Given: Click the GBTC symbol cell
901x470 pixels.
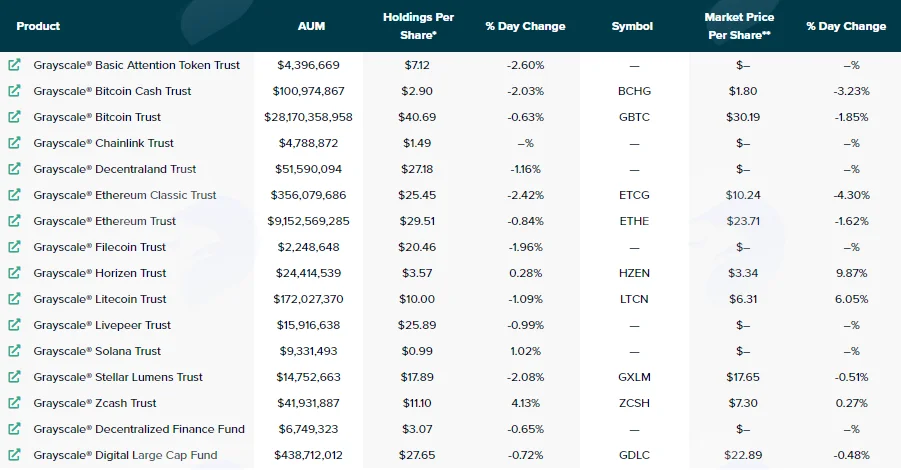Looking at the screenshot, I should pos(634,117).
